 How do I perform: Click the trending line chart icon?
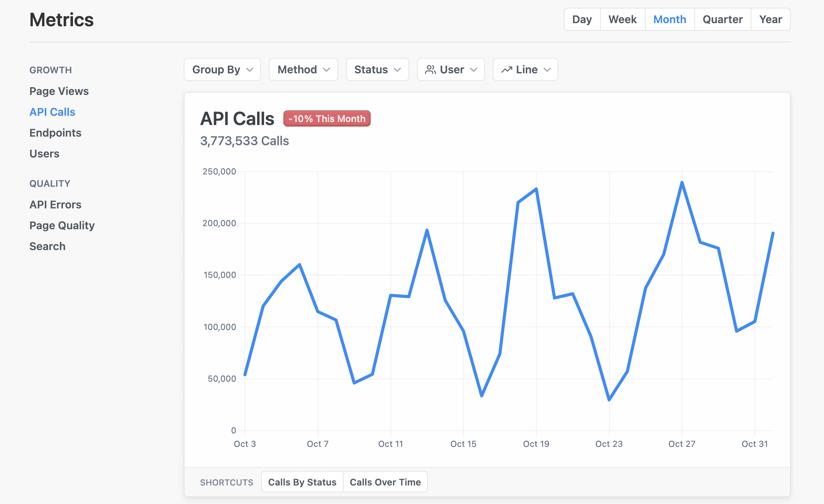click(507, 69)
